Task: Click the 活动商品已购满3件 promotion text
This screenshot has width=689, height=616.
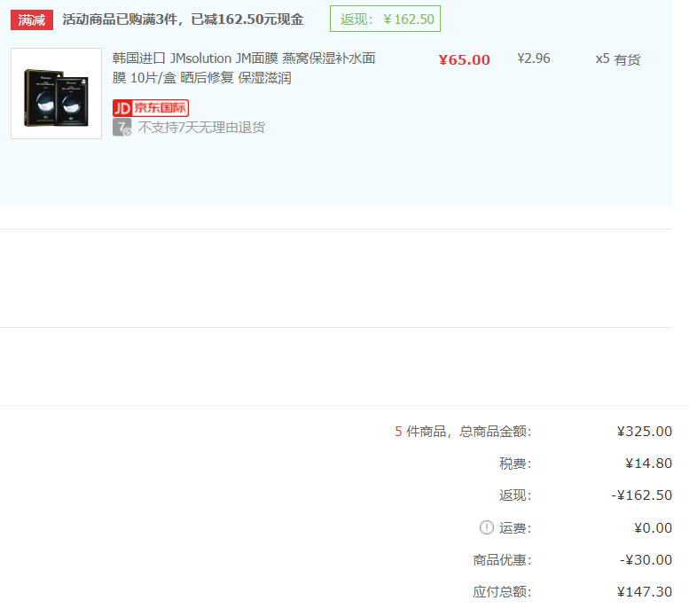Action: pos(183,19)
